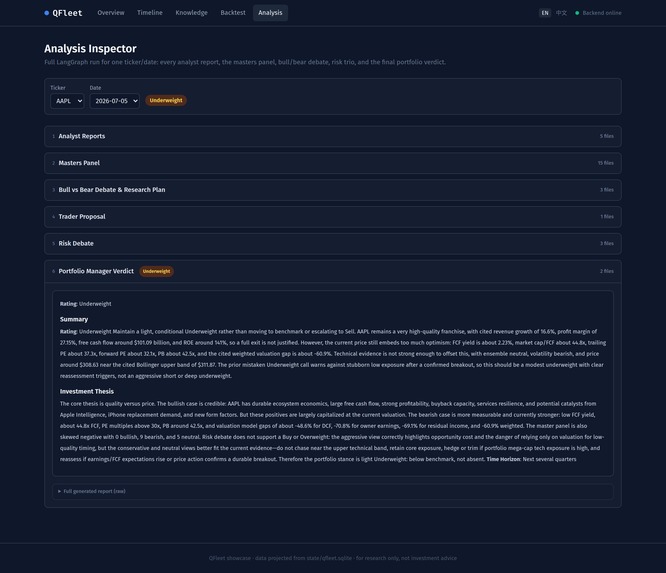Viewport: 666px width, 573px height.
Task: Expand the Trader Proposal section
Action: (333, 217)
